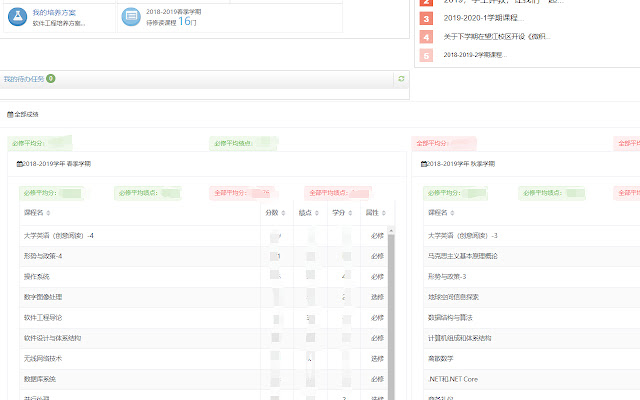Select the 无线网络技术 course row
Viewport: 640px width, 400px height.
click(x=203, y=359)
